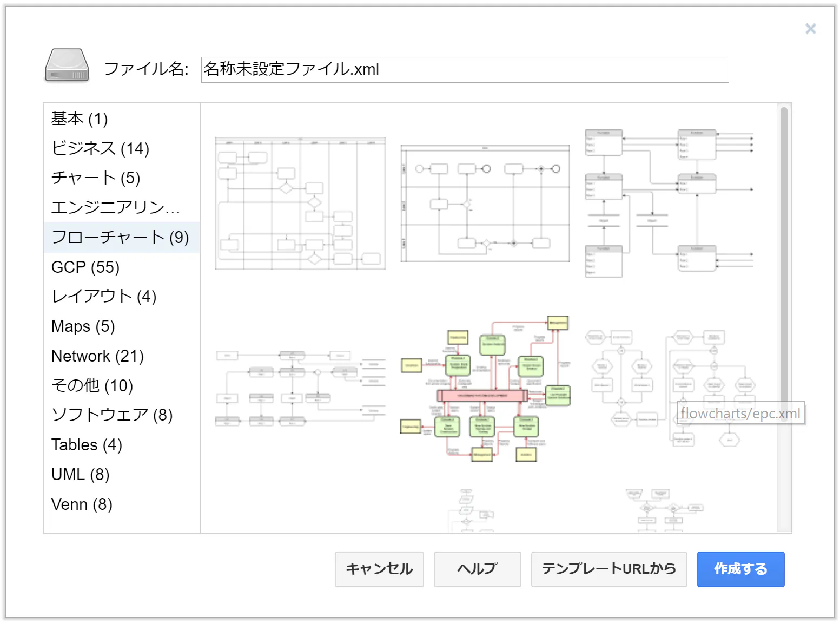This screenshot has width=840, height=623.
Task: Select the Maps (5) category
Action: tap(122, 326)
